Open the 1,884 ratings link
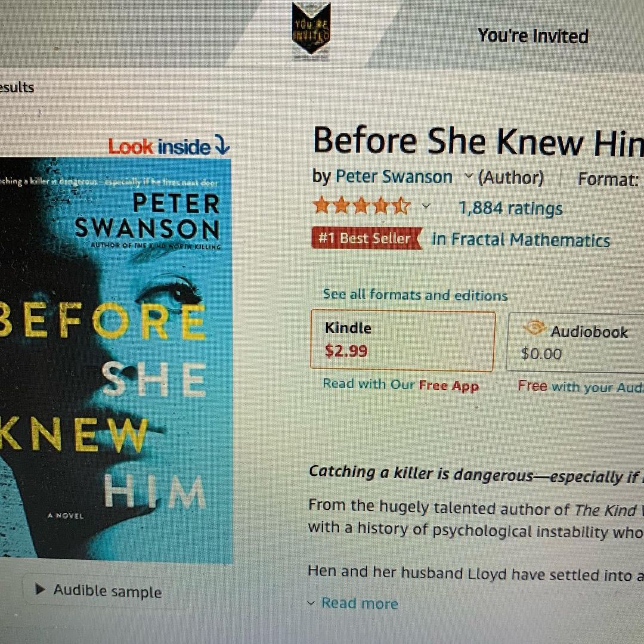Screen dimensions: 644x644 coord(510,208)
